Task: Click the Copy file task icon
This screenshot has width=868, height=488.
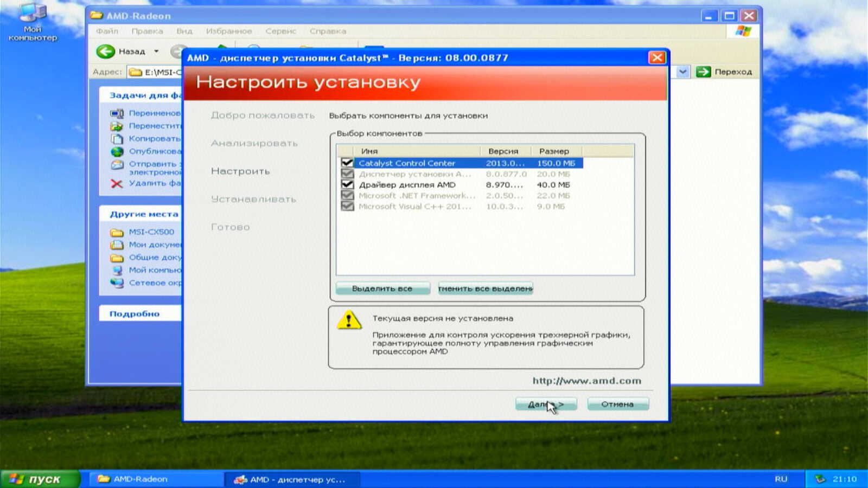Action: click(x=117, y=139)
